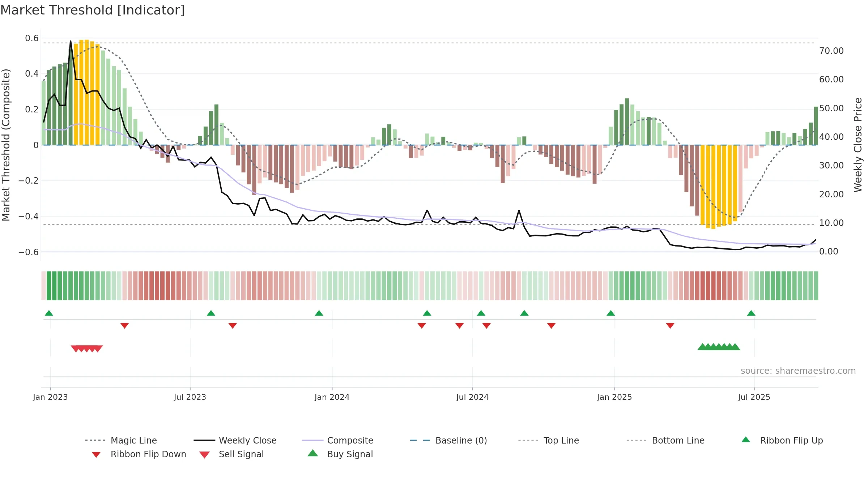Click the December 2023 ribbon flip up triangle
Image resolution: width=868 pixels, height=488 pixels.
319,313
